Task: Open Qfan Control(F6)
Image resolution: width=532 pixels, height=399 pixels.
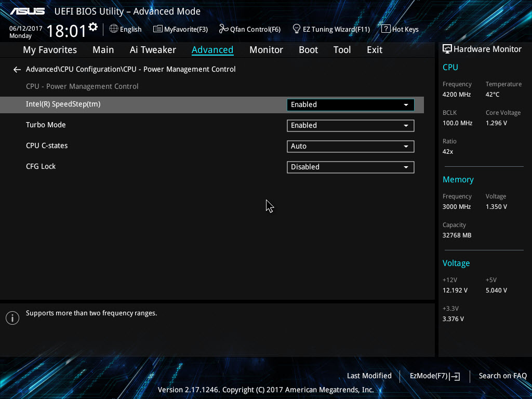Action: click(250, 29)
